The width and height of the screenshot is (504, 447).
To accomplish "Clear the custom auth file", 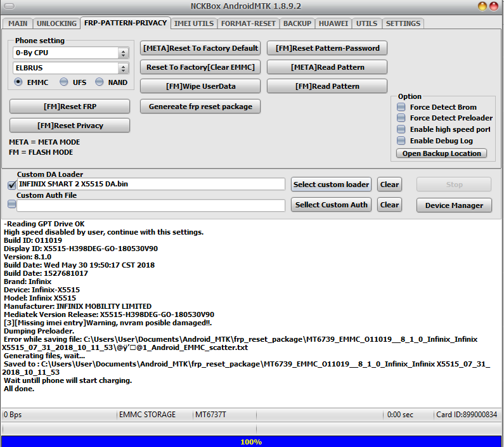I will (x=389, y=205).
